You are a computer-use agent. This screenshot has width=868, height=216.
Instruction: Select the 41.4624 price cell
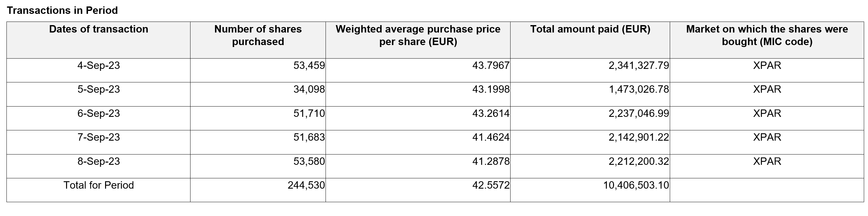click(x=491, y=137)
